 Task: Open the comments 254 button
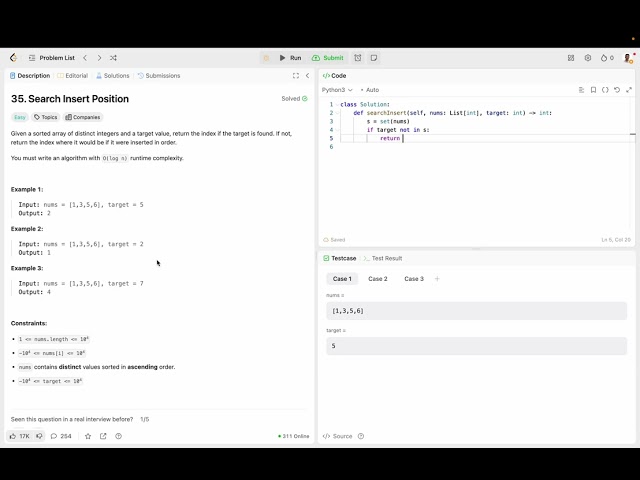(x=61, y=436)
